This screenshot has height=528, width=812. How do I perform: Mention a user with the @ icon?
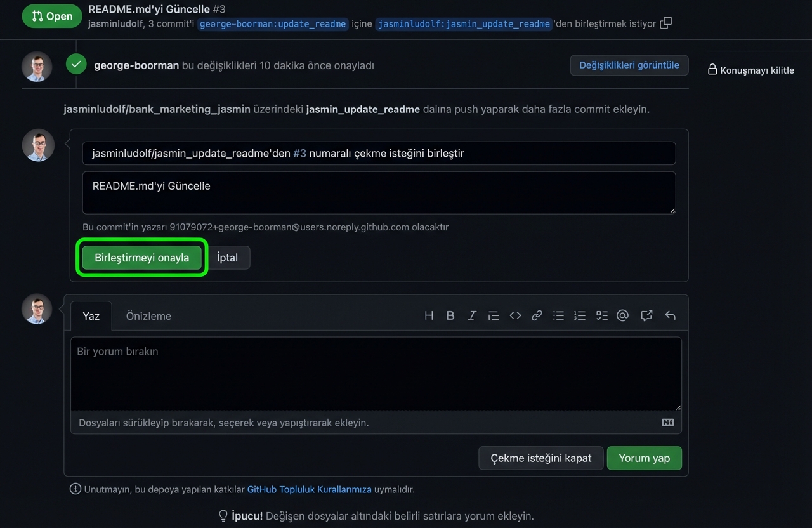tap(623, 315)
